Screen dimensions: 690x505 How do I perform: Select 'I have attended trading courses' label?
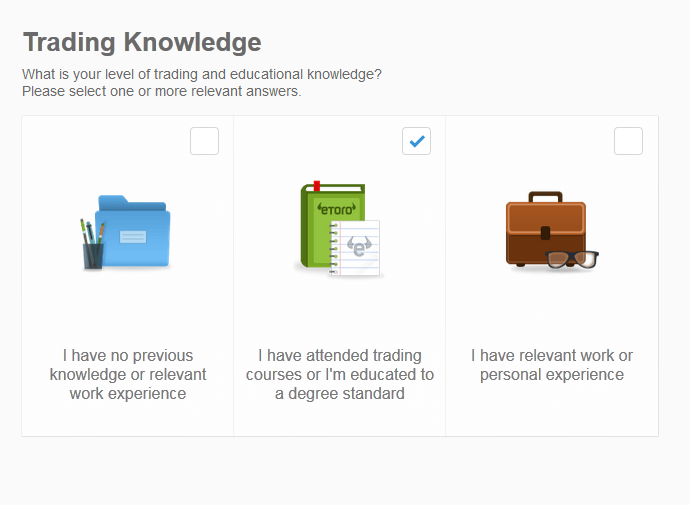coord(340,374)
